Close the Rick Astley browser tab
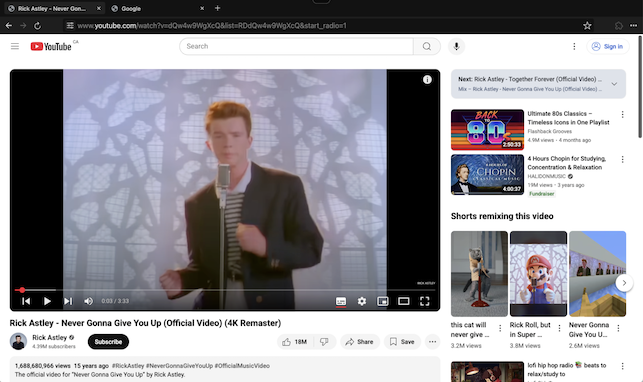643x382 pixels. tap(98, 8)
